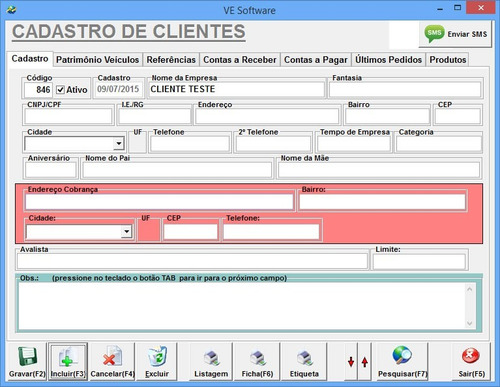Open the Cidade dropdown in Endereço Cobrança
Screen dimensions: 500x387
126,231
